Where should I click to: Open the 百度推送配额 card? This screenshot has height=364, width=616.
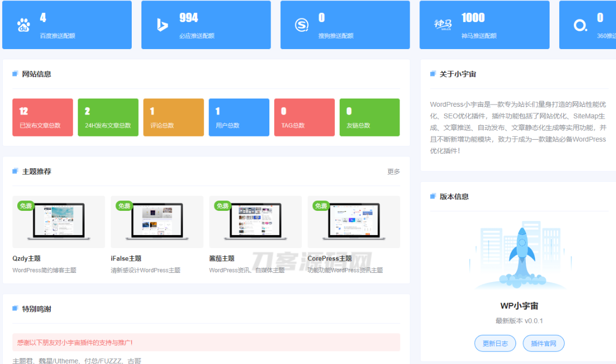click(x=67, y=25)
